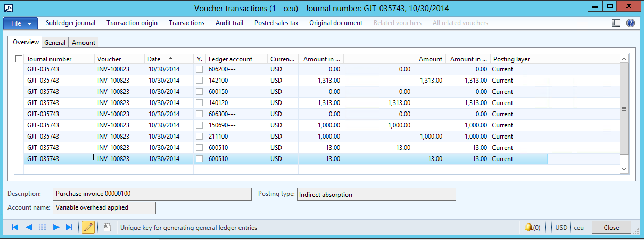Click the Close button

click(x=611, y=227)
